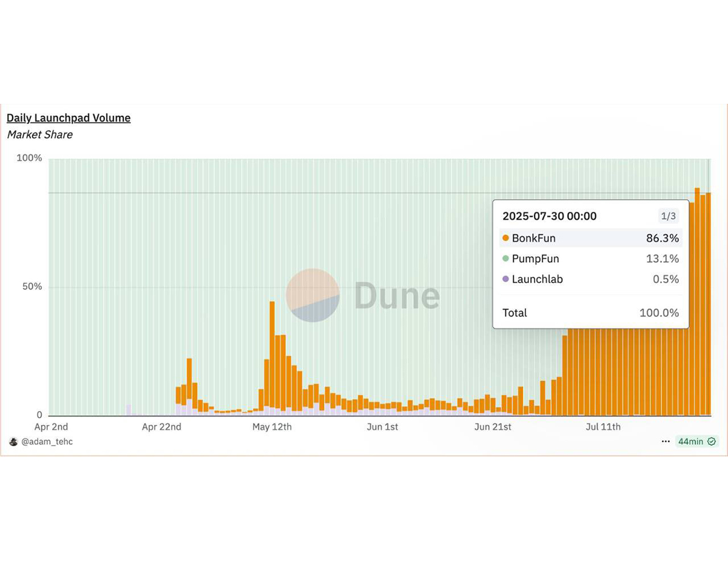The image size is (728, 561).
Task: Click the Apr 22nd axis label
Action: click(x=161, y=427)
